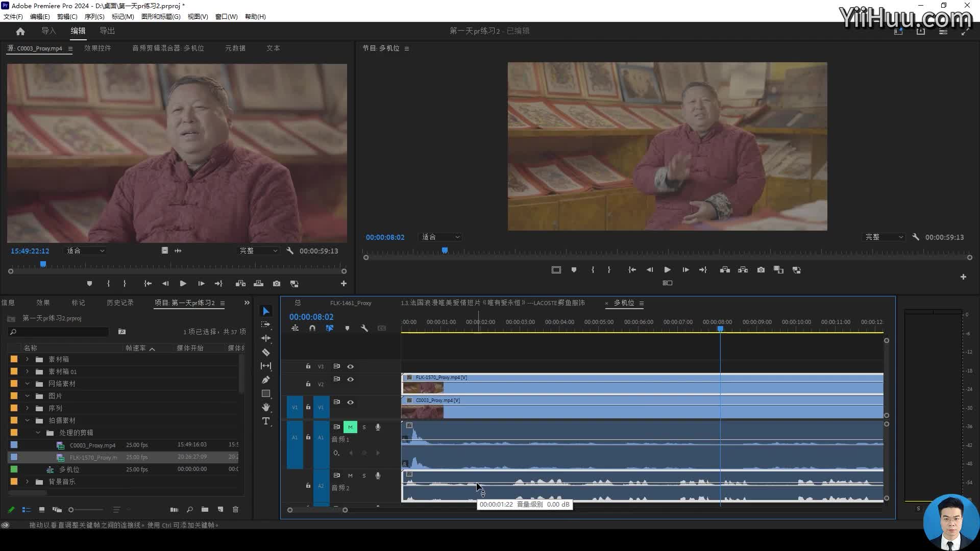The image size is (980, 551).
Task: Open program monitor button editor plus
Action: 963,277
